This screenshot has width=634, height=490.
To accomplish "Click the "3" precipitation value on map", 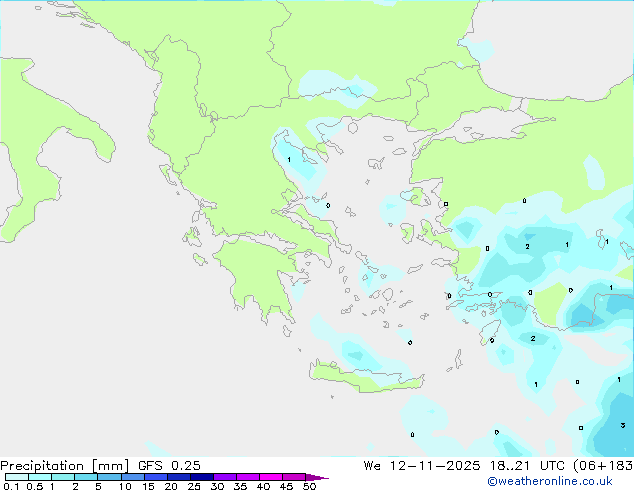I will 623,425.
